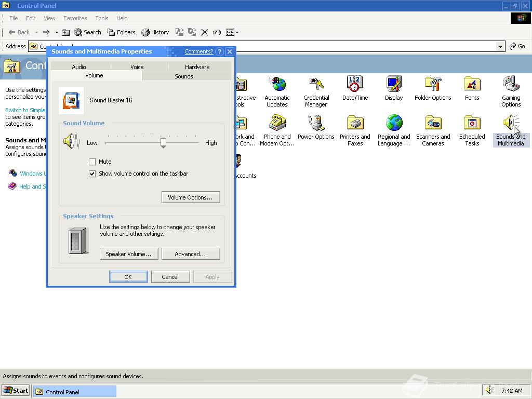Click the History toolbar button

[155, 32]
